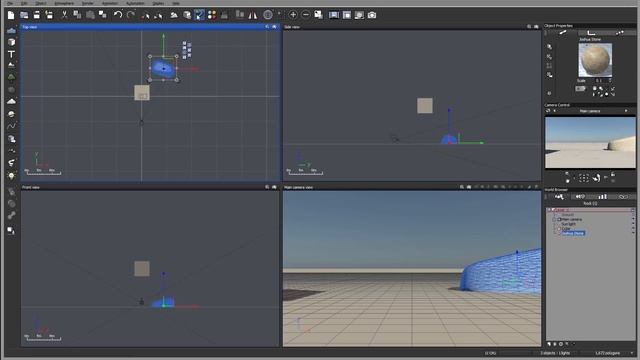Image resolution: width=640 pixels, height=360 pixels.
Task: Click the Joshua Stone material preview sphere
Action: tap(595, 60)
